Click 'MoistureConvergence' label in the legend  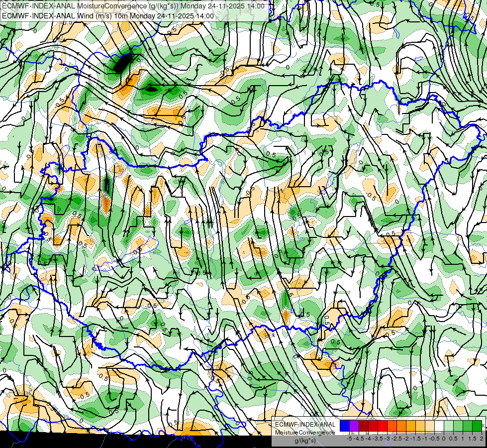[305, 433]
